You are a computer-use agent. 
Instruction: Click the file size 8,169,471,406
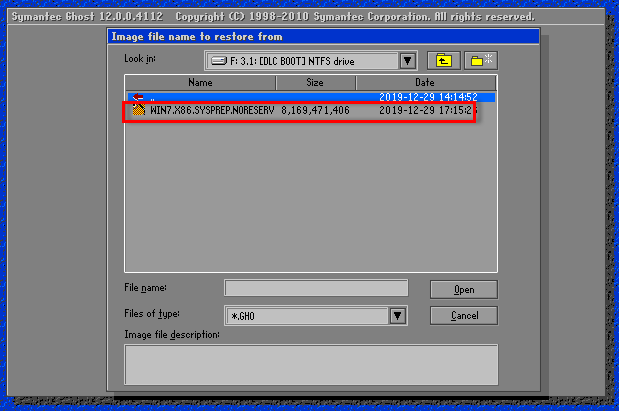pyautogui.click(x=315, y=111)
